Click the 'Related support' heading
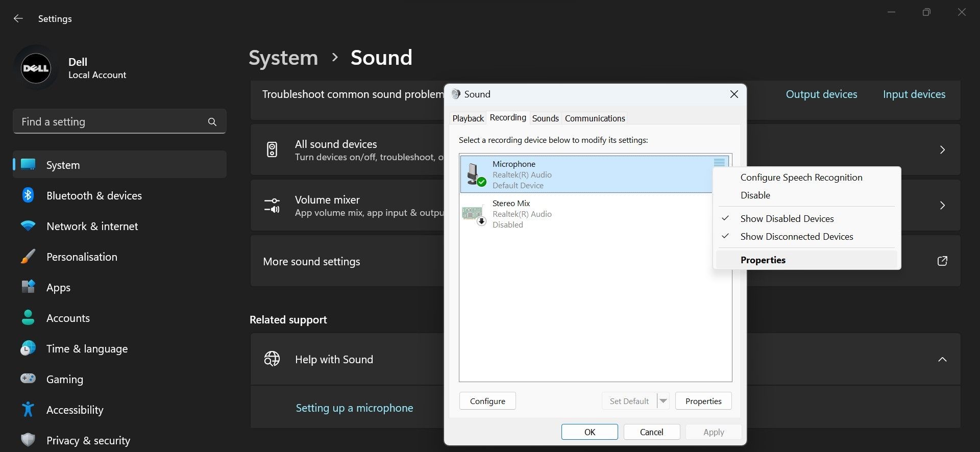Viewport: 980px width, 452px height. (x=288, y=319)
